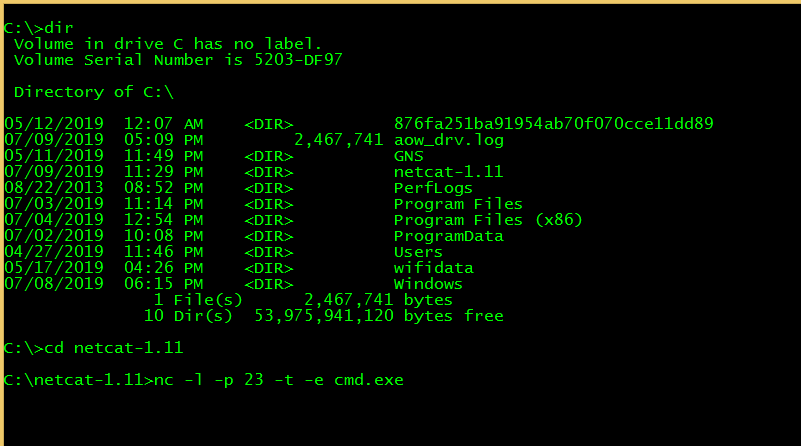Screen dimensions: 801x446
Task: Select the 876fa251ba91954ab70f070cce11dd89 folder name
Action: point(553,124)
